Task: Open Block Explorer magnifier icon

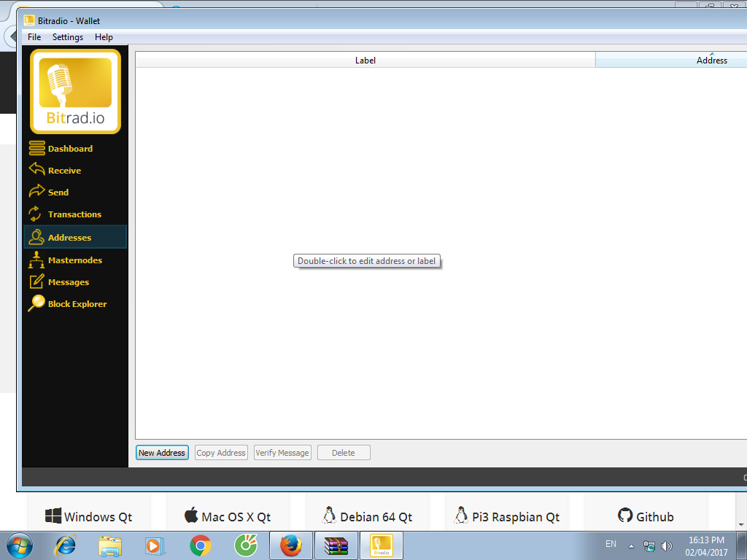Action: pos(36,303)
